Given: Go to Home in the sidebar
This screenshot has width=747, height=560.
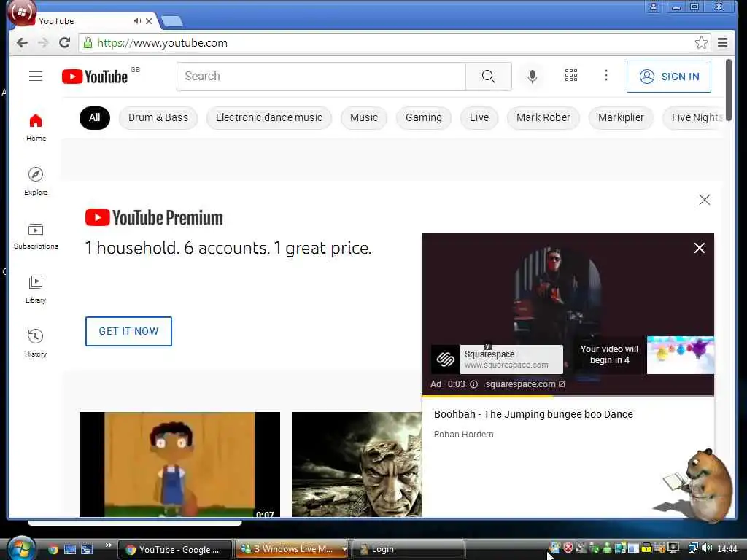Looking at the screenshot, I should click(x=36, y=128).
